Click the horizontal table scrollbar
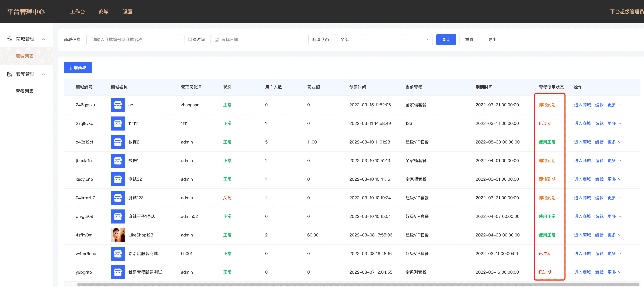 coord(358,284)
